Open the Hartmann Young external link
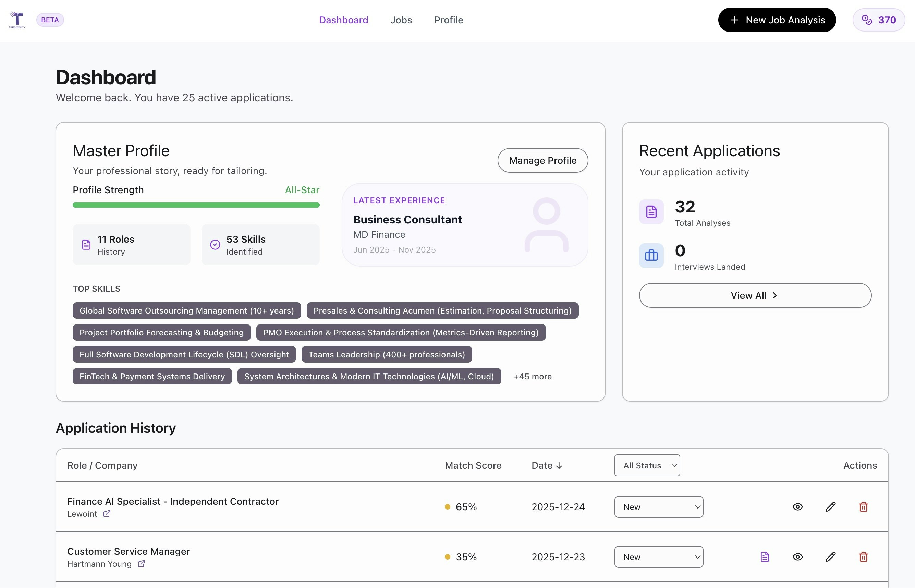 click(x=141, y=564)
